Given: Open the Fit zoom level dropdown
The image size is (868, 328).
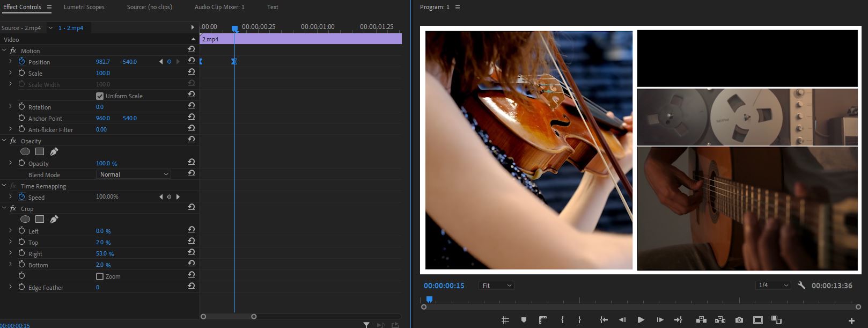Looking at the screenshot, I should pyautogui.click(x=496, y=286).
